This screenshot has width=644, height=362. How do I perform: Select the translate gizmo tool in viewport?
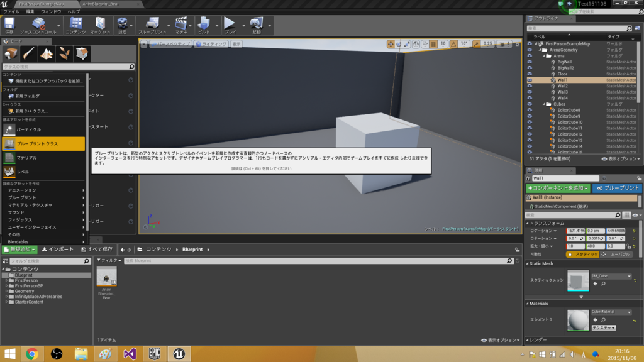[x=391, y=44]
